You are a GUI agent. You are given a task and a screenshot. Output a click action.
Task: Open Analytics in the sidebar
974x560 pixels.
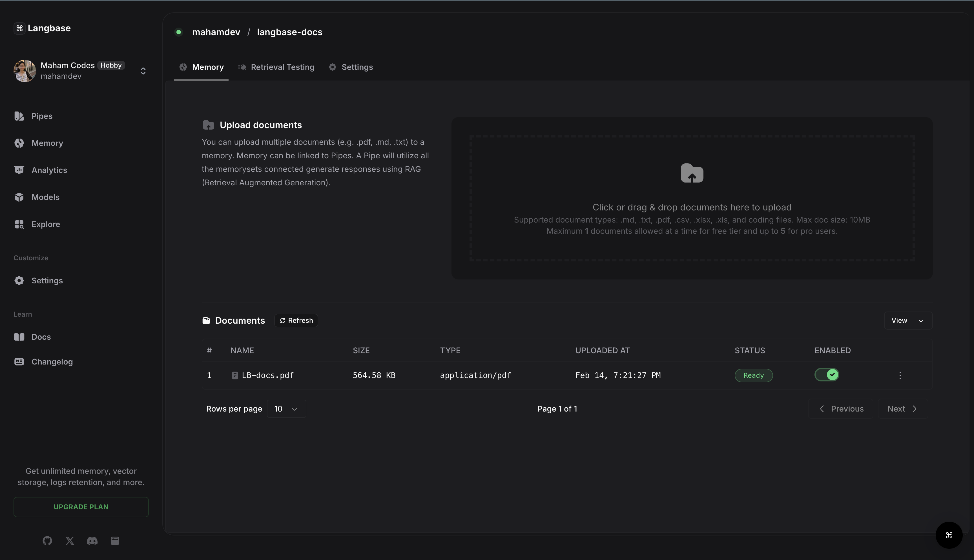pos(49,170)
